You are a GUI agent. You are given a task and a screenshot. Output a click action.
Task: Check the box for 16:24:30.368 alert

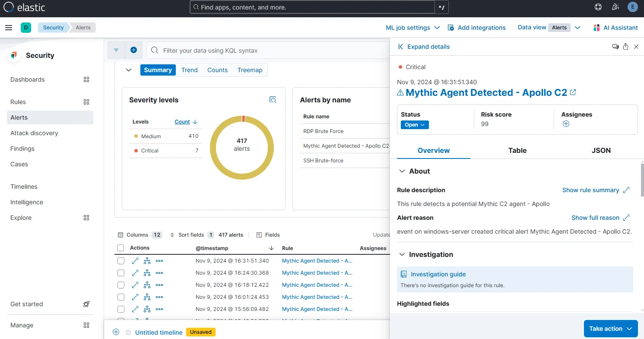pyautogui.click(x=121, y=273)
